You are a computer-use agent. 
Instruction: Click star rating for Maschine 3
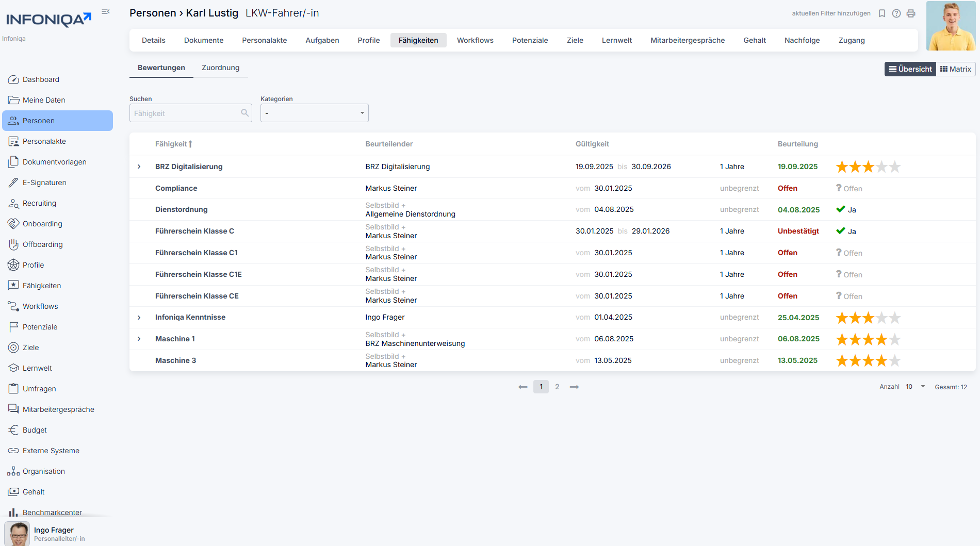point(869,360)
